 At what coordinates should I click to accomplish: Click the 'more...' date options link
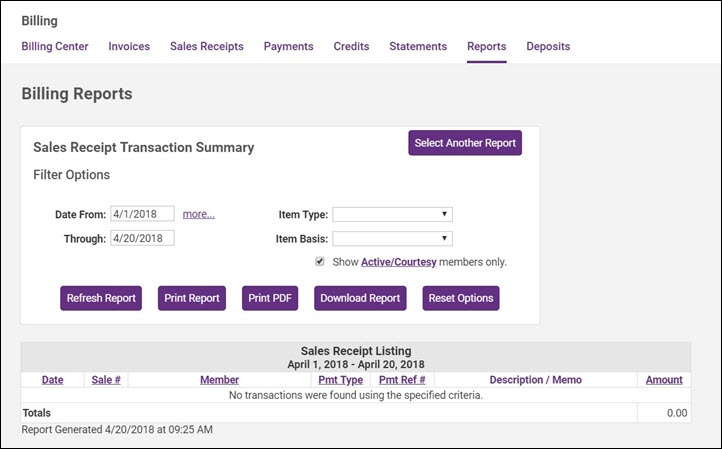199,214
